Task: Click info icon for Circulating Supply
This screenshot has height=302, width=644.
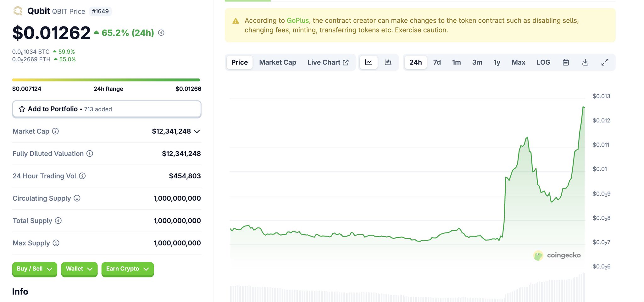Action: [x=77, y=198]
